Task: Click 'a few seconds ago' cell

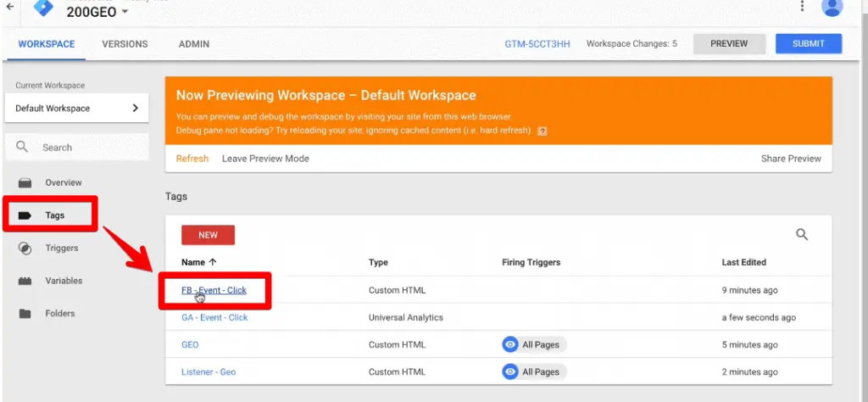Action: point(759,318)
